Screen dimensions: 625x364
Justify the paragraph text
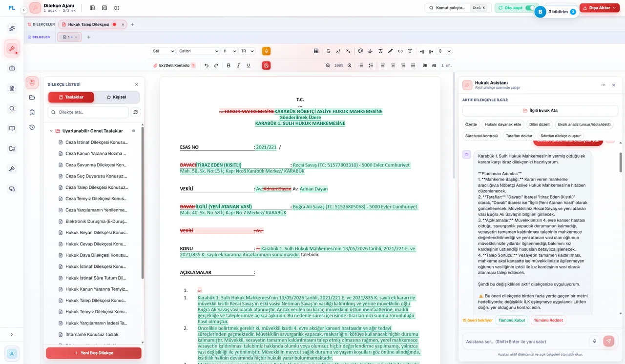pyautogui.click(x=413, y=65)
